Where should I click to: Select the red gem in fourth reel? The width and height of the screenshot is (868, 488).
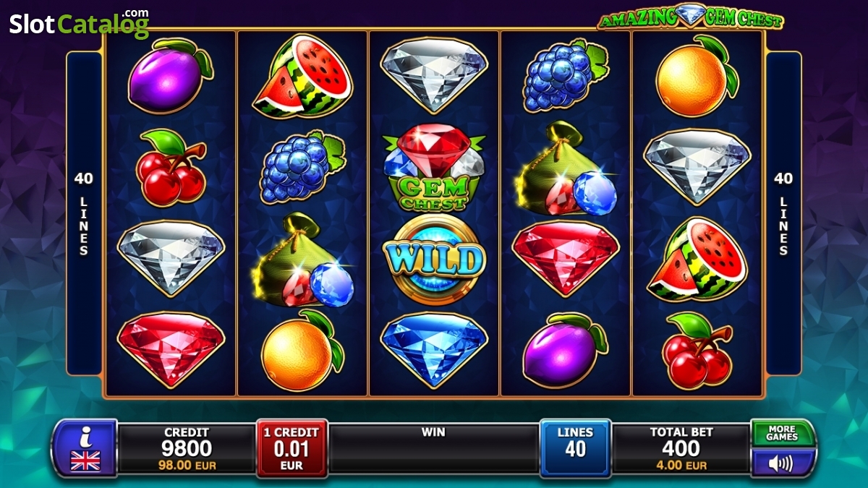[x=566, y=259]
